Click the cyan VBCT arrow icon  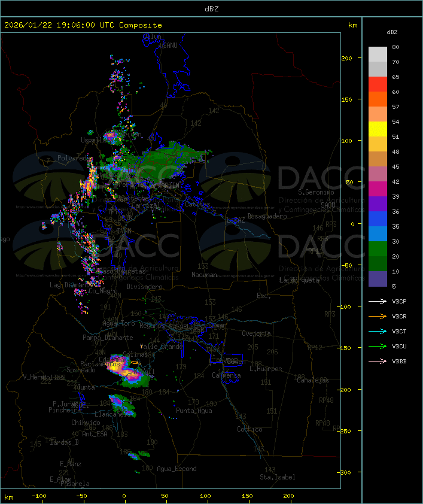pos(378,331)
